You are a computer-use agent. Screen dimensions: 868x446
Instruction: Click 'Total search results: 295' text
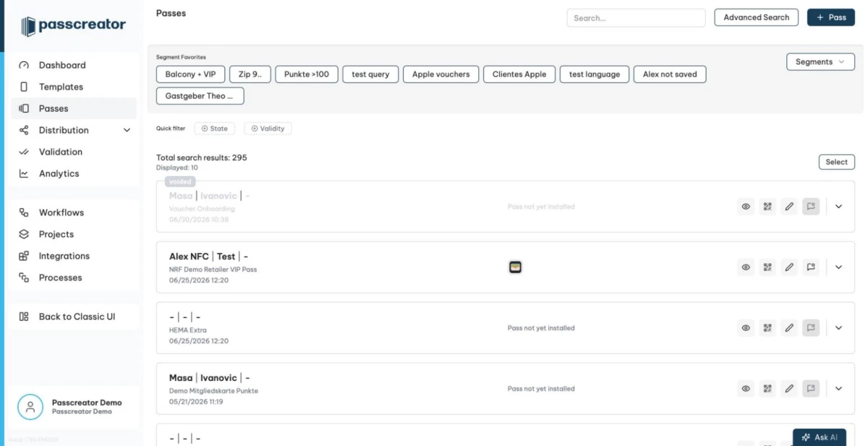click(x=202, y=158)
